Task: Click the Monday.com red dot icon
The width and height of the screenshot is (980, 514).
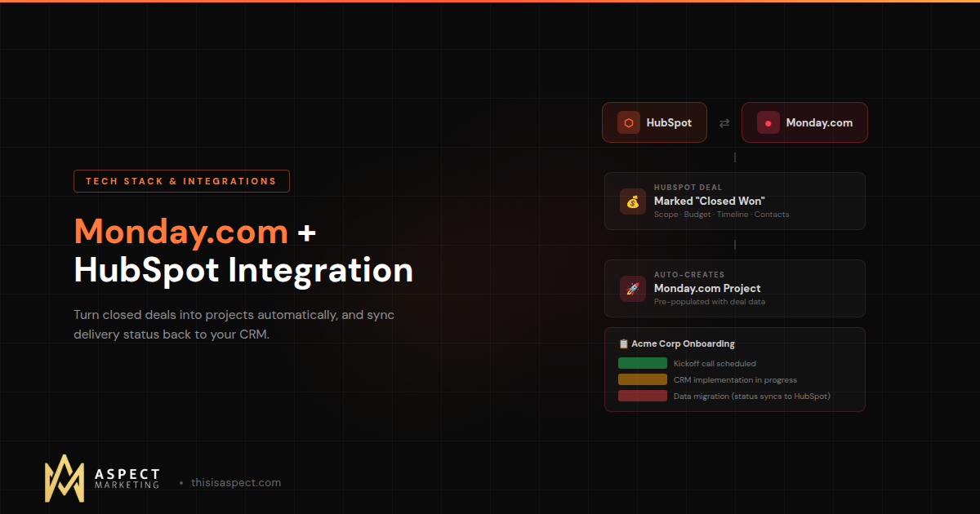Action: tap(768, 123)
